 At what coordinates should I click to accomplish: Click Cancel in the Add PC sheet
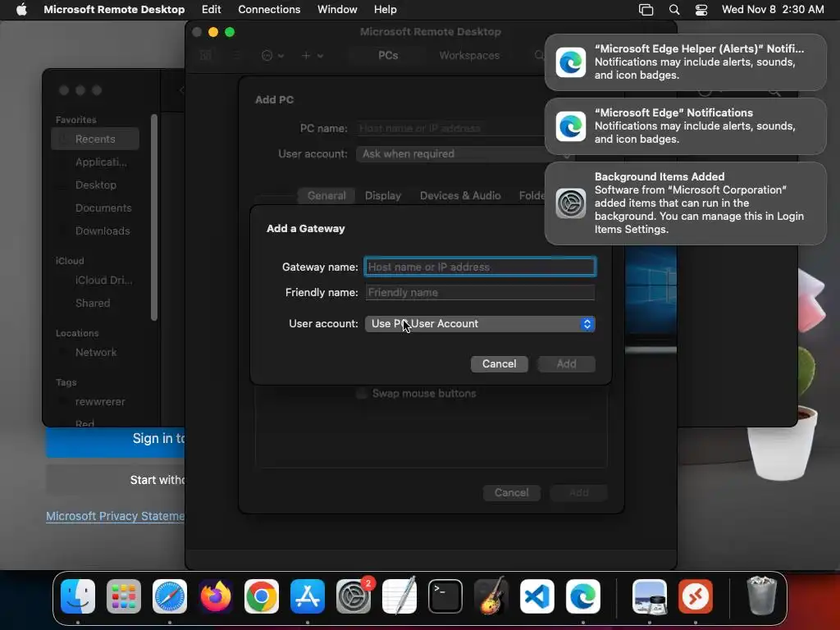[x=512, y=492]
